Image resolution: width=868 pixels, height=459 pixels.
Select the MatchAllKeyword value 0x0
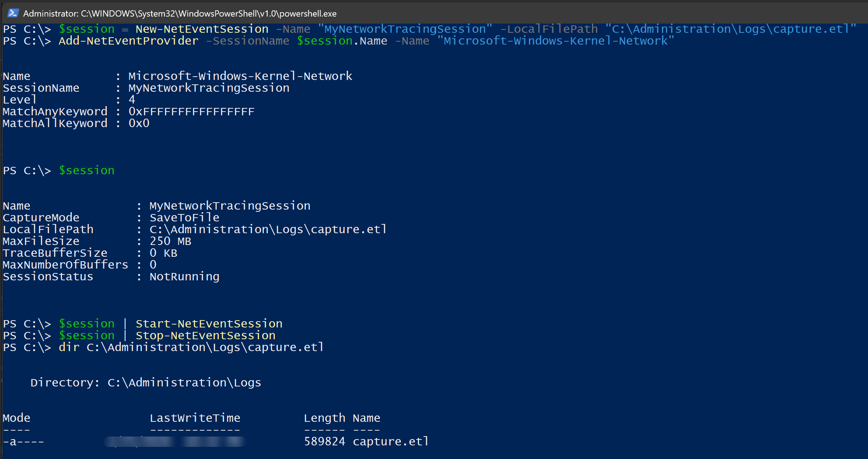coord(139,123)
